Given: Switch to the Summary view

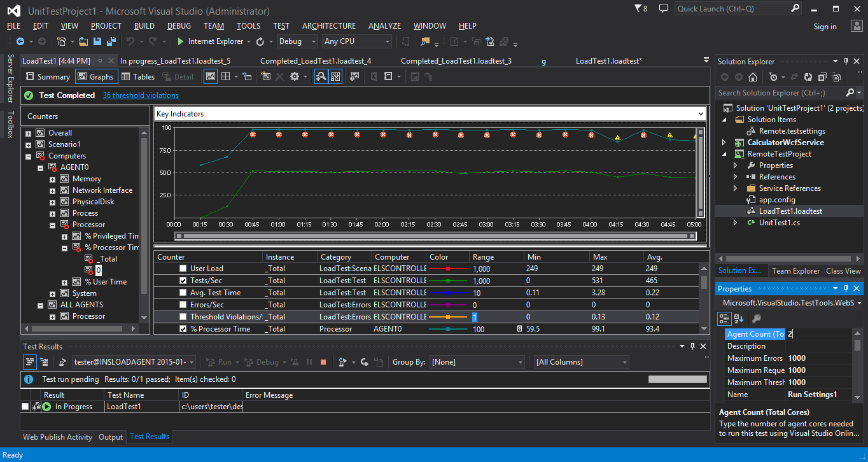Looking at the screenshot, I should click(47, 76).
